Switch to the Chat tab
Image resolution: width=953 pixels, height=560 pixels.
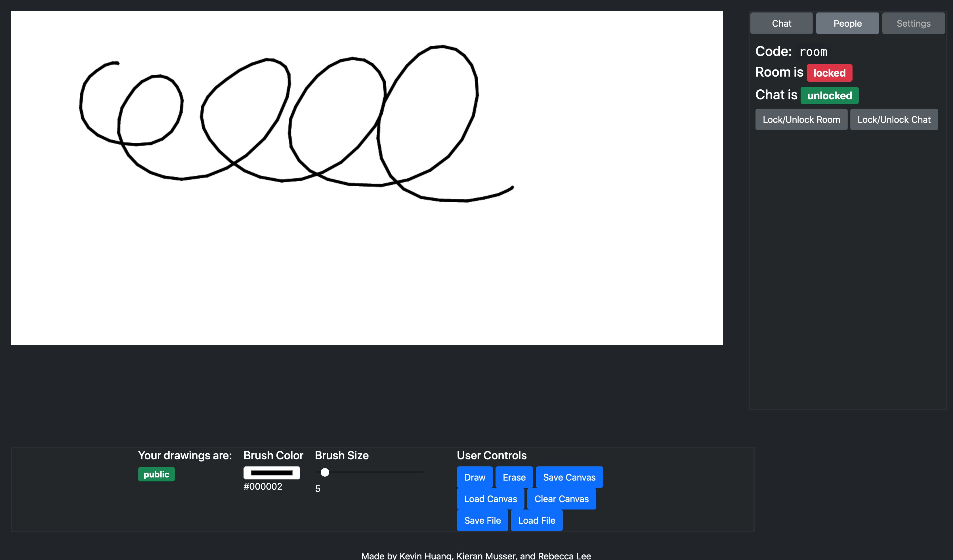781,24
